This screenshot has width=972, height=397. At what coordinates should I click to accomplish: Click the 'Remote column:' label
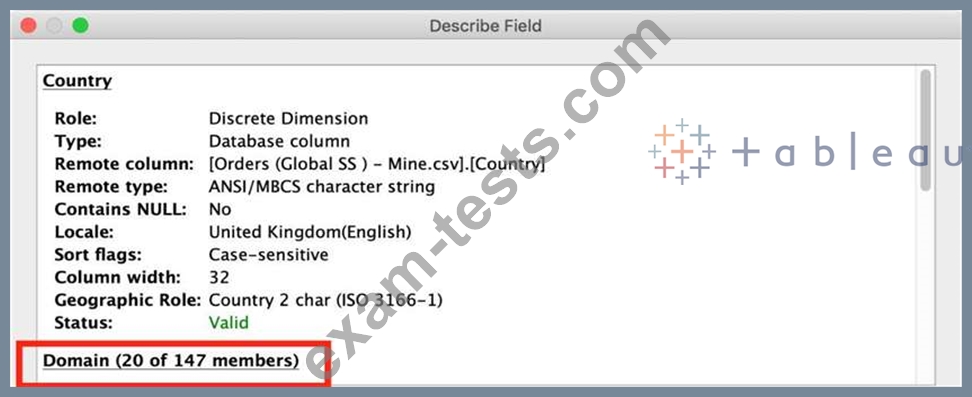(125, 164)
